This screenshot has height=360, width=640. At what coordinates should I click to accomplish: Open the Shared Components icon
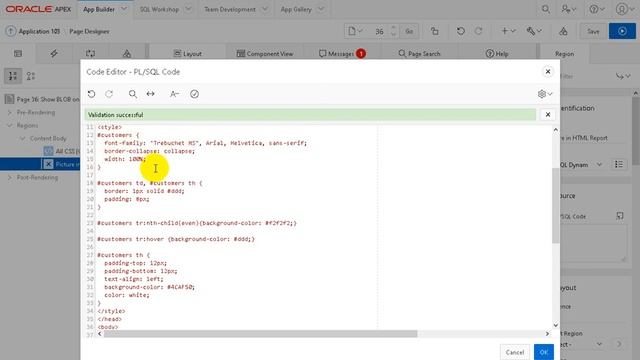coord(563,31)
